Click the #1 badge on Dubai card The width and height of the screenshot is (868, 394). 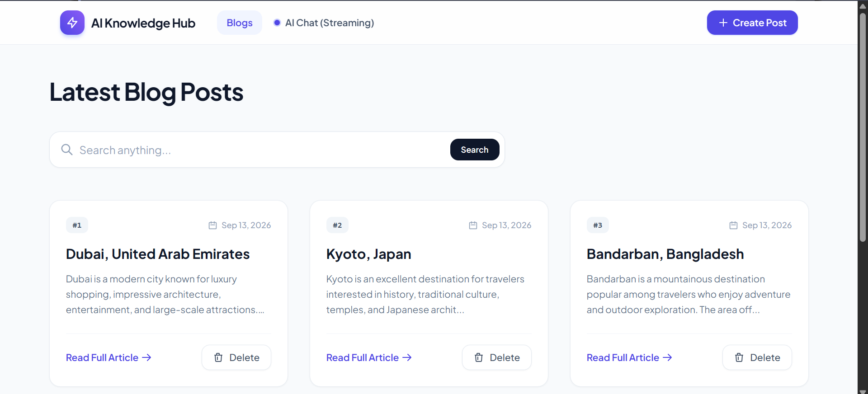coord(77,225)
